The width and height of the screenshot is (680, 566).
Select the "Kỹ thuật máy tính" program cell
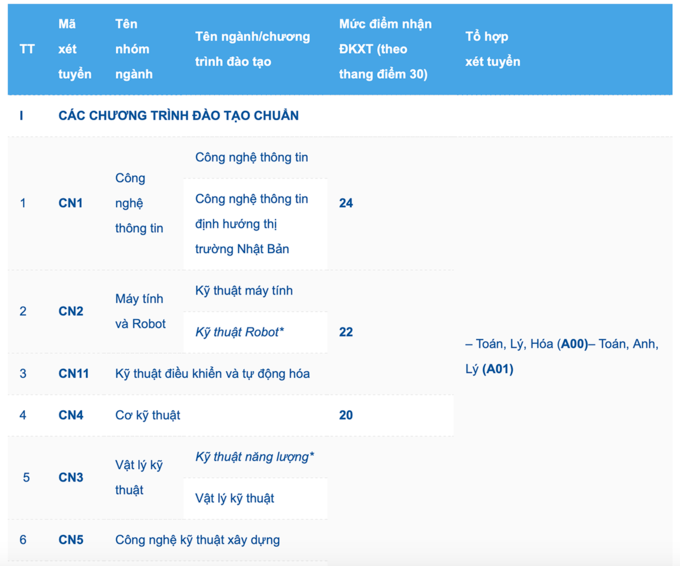click(x=244, y=291)
